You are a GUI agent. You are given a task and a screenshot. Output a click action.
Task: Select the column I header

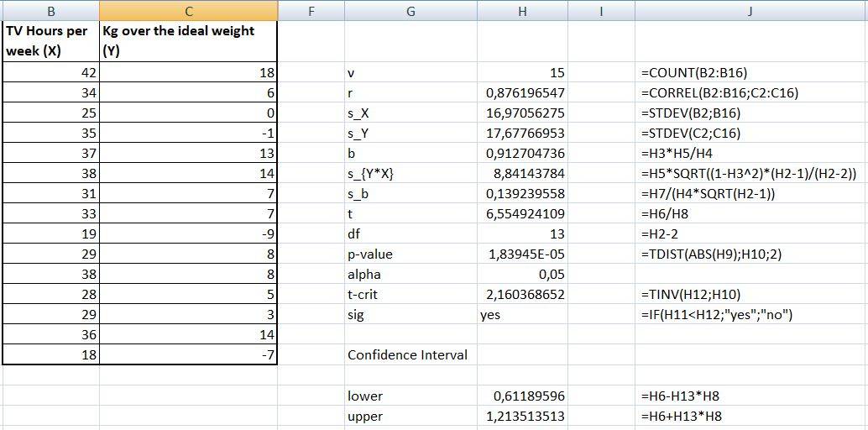pos(601,11)
